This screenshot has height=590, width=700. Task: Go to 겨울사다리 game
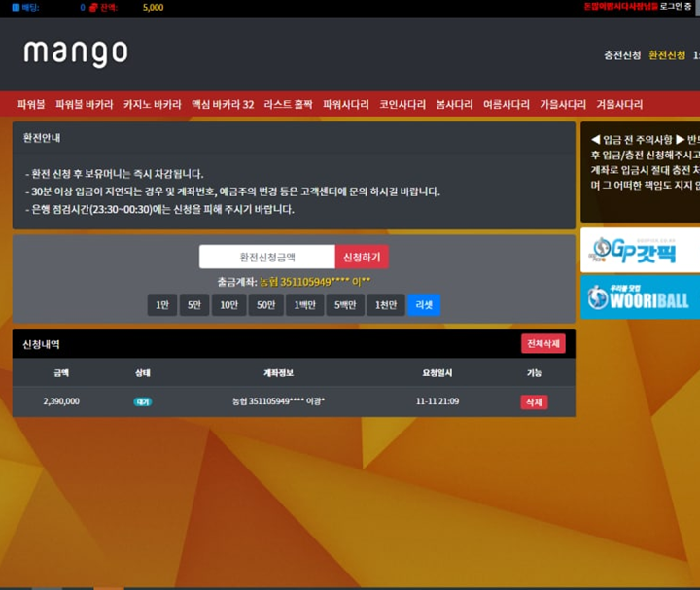[x=619, y=104]
